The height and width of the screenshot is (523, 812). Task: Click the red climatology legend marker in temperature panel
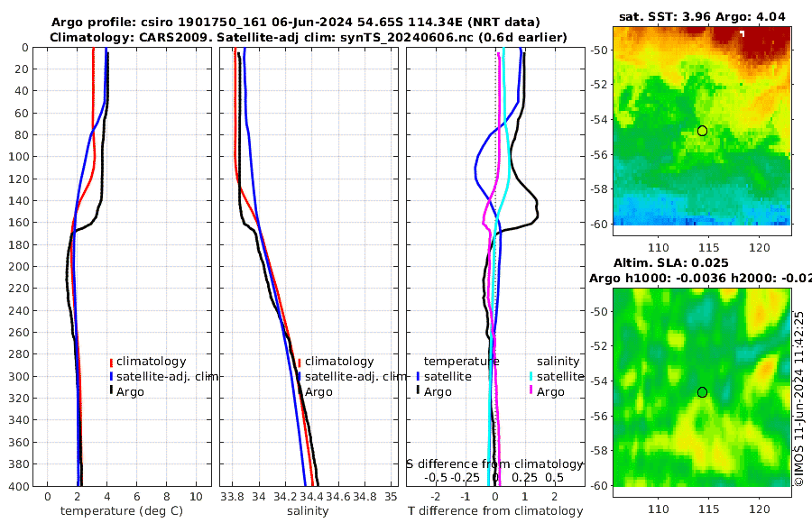tap(111, 362)
